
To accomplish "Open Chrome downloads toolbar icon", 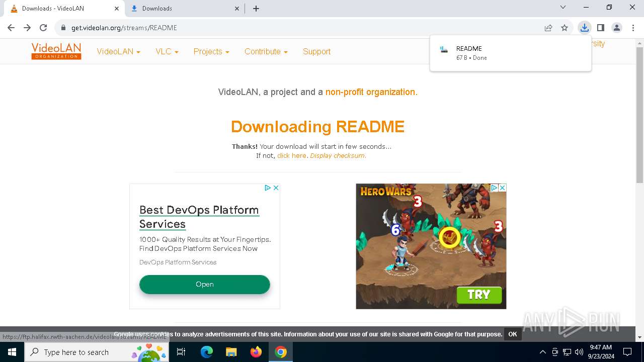I will coord(584,28).
